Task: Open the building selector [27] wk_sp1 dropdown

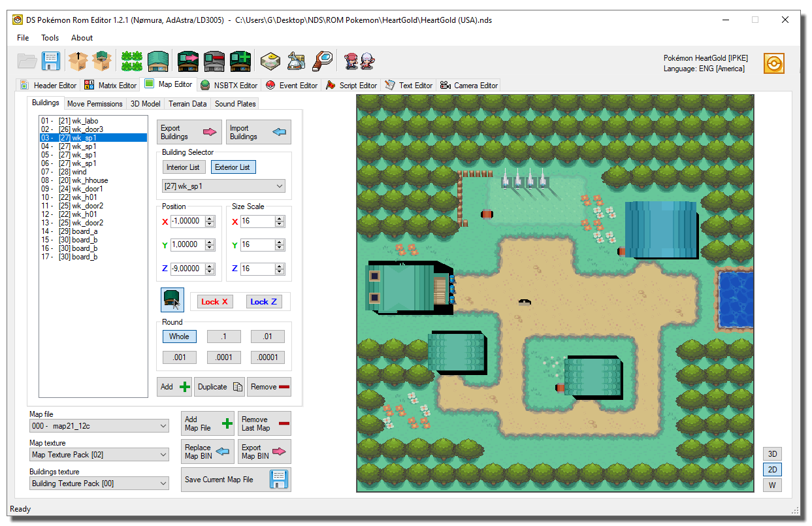Action: point(224,186)
